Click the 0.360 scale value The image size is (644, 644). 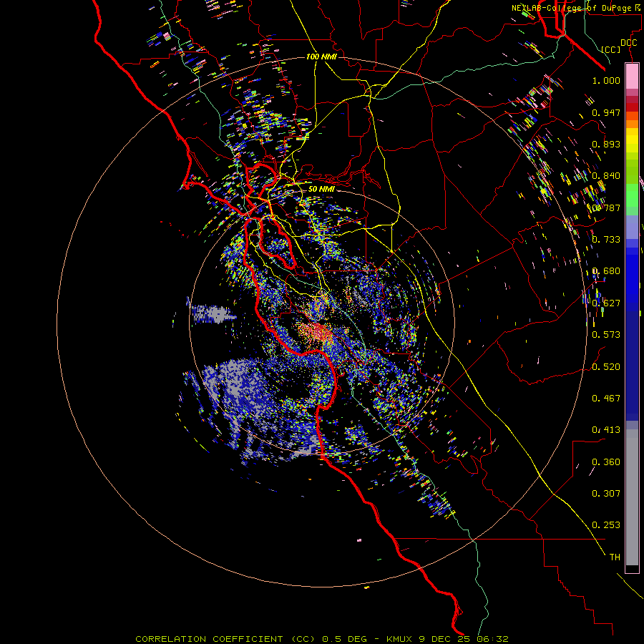[606, 462]
